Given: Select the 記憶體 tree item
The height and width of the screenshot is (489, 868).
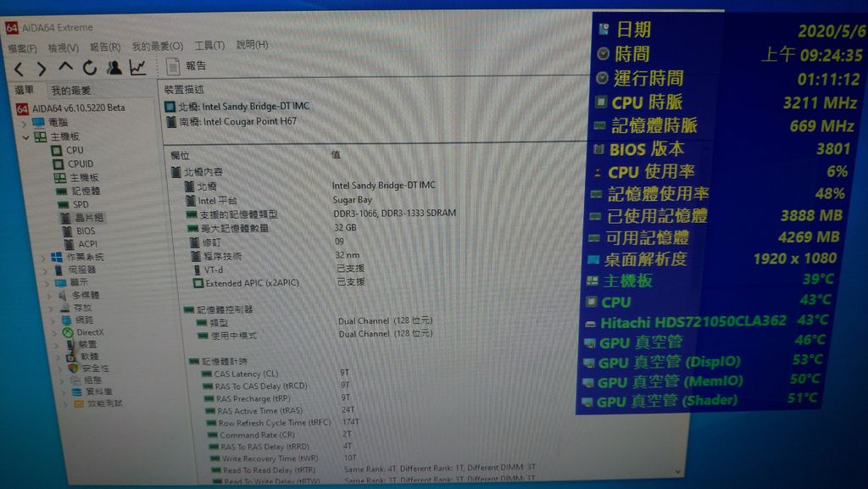Looking at the screenshot, I should coord(86,191).
